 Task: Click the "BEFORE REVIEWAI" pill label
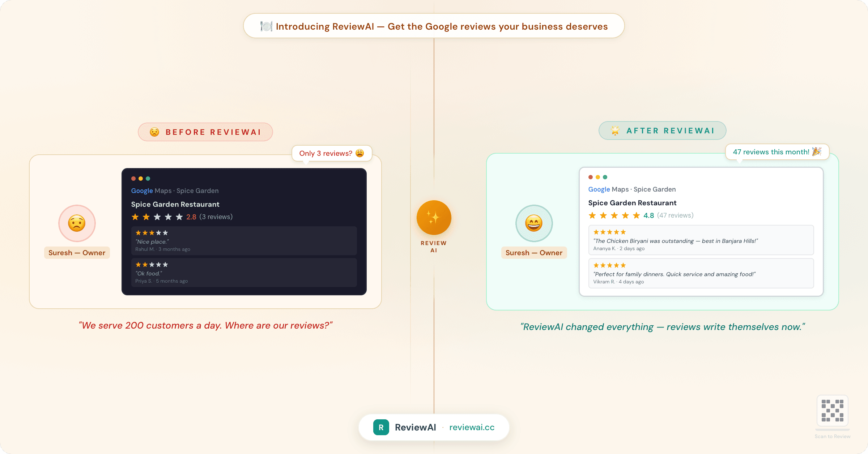(205, 132)
